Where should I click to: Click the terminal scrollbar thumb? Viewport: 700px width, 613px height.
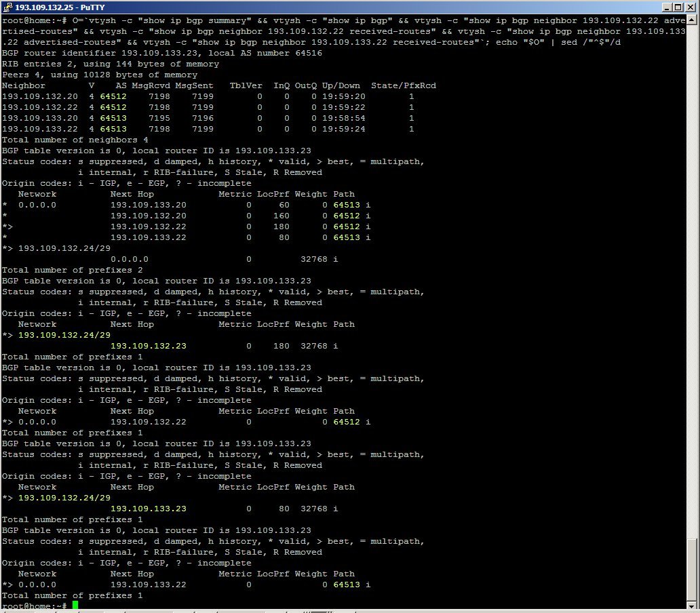click(691, 570)
